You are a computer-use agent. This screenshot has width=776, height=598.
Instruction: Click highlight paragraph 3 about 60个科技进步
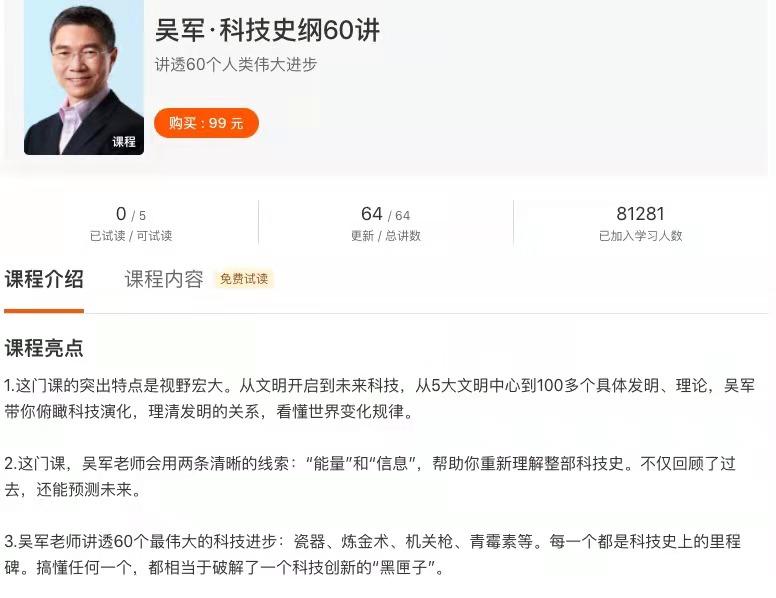372,554
